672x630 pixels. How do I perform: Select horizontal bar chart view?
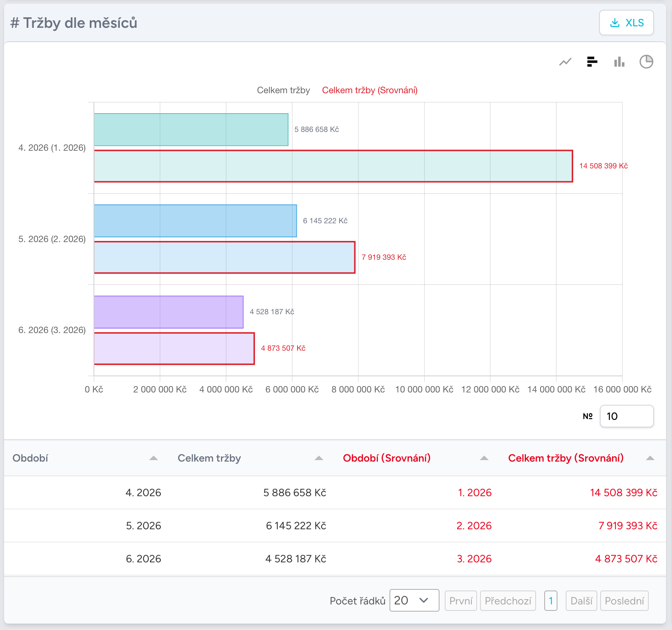(592, 62)
